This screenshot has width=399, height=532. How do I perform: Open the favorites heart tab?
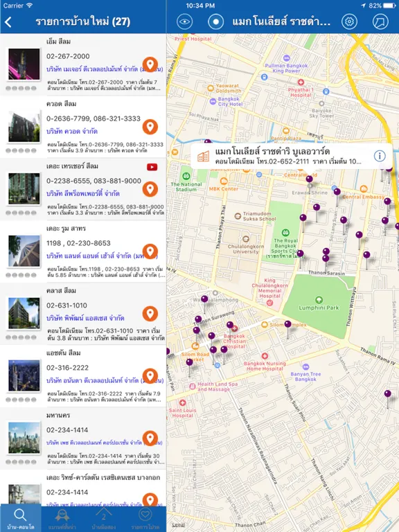[145, 519]
